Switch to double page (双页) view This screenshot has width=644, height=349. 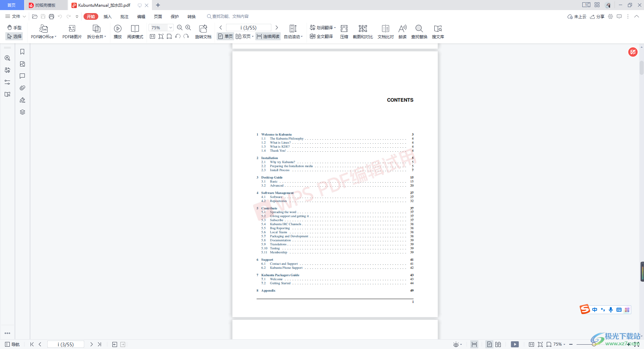(x=245, y=36)
